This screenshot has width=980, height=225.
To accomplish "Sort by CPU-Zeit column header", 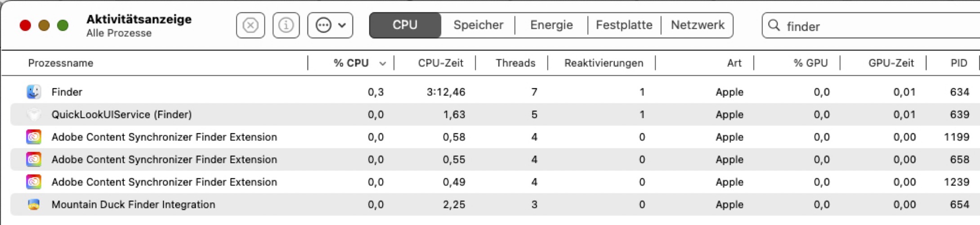I will pyautogui.click(x=440, y=63).
